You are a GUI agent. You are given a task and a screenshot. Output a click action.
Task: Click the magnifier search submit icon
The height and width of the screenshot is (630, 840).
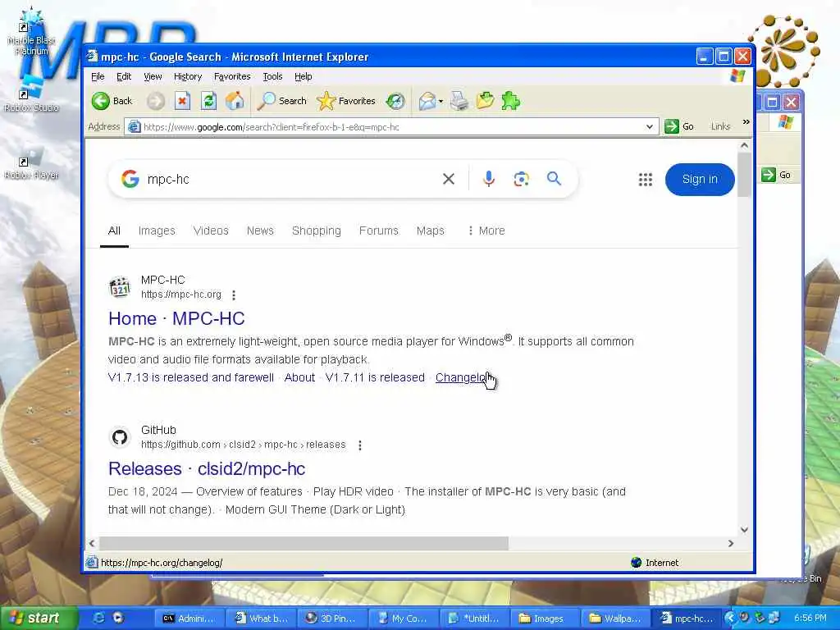[554, 178]
